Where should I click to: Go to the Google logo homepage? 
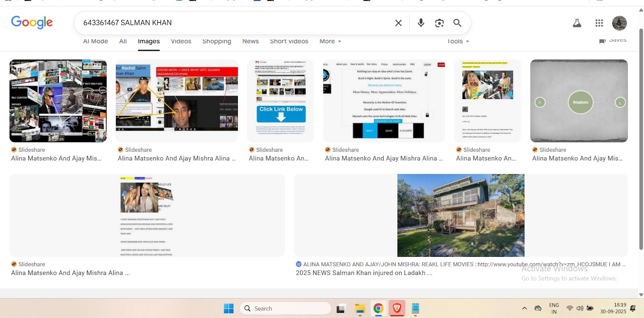point(32,23)
